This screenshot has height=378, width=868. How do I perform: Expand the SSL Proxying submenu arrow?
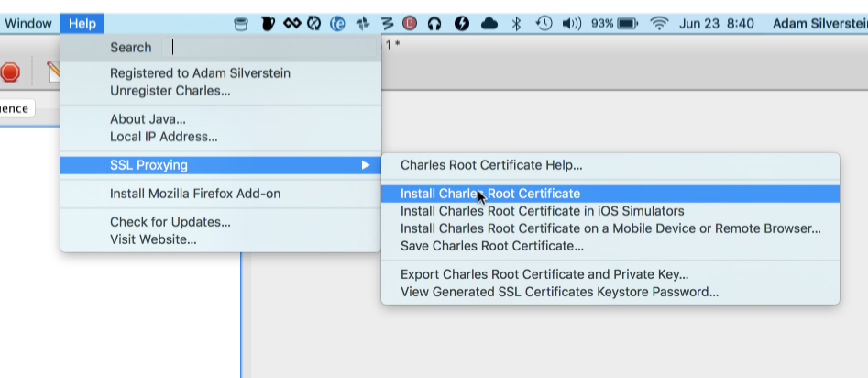(366, 165)
